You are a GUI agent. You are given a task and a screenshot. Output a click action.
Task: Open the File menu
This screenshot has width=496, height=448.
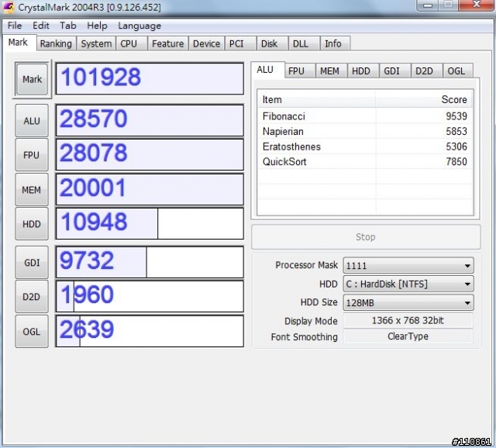click(15, 26)
